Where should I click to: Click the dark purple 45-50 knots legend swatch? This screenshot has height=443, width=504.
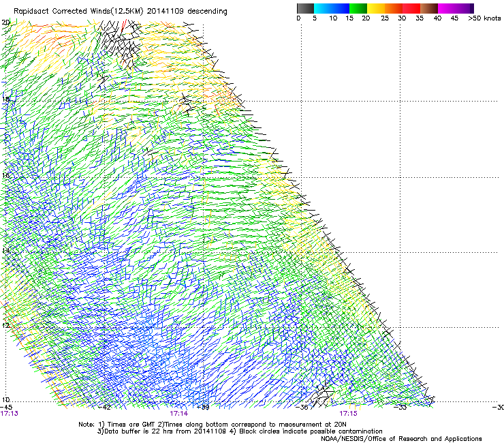click(464, 8)
